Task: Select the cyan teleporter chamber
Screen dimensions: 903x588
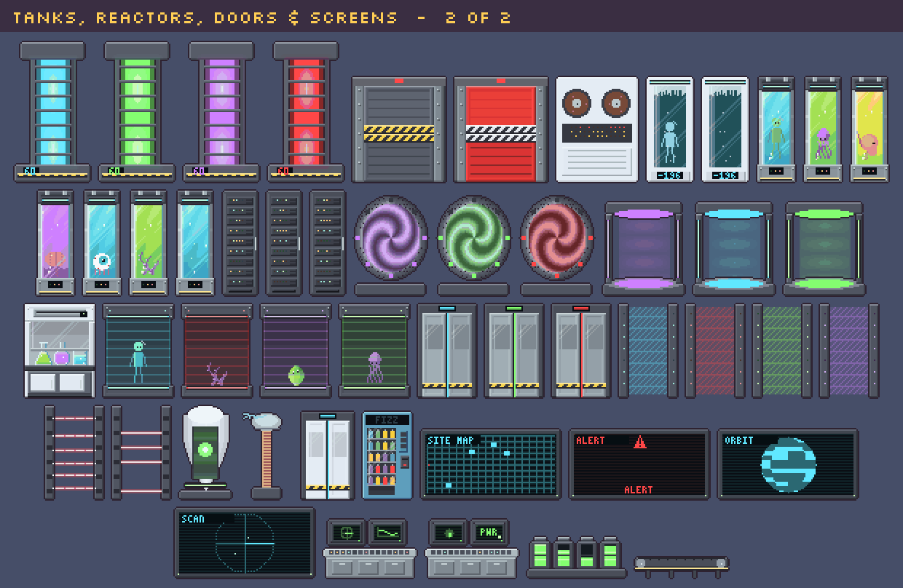Action: click(734, 249)
